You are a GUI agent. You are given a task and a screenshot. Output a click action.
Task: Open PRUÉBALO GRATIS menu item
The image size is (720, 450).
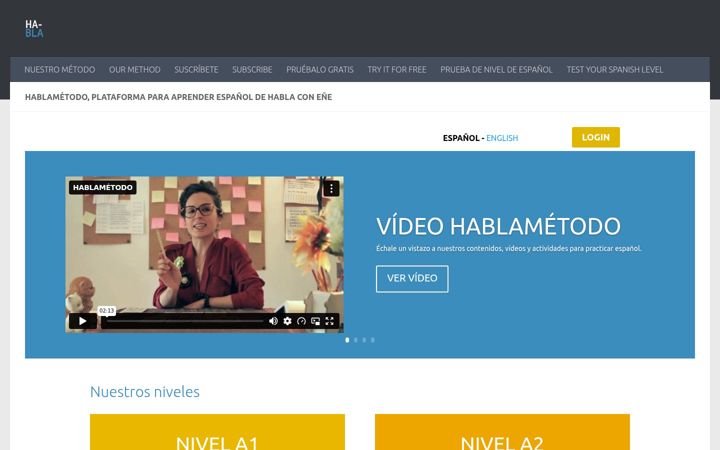click(320, 69)
